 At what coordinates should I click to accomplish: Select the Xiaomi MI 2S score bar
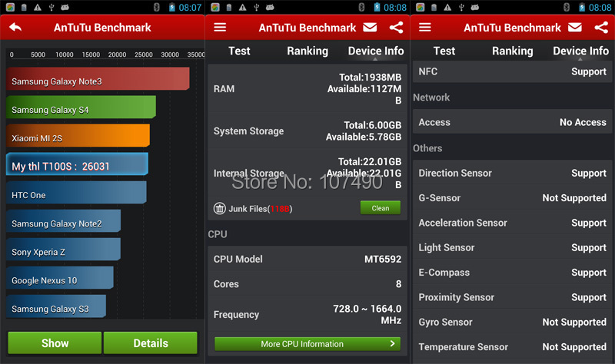coord(78,136)
